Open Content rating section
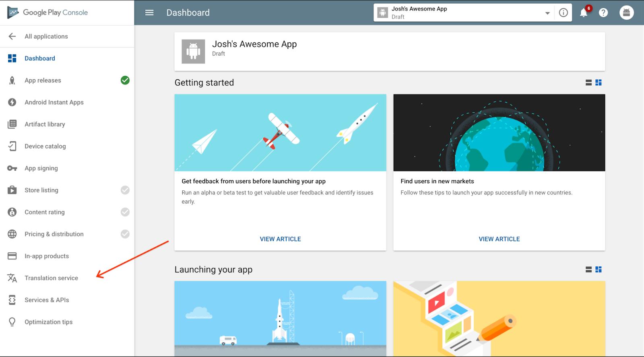The height and width of the screenshot is (357, 644). pos(67,212)
